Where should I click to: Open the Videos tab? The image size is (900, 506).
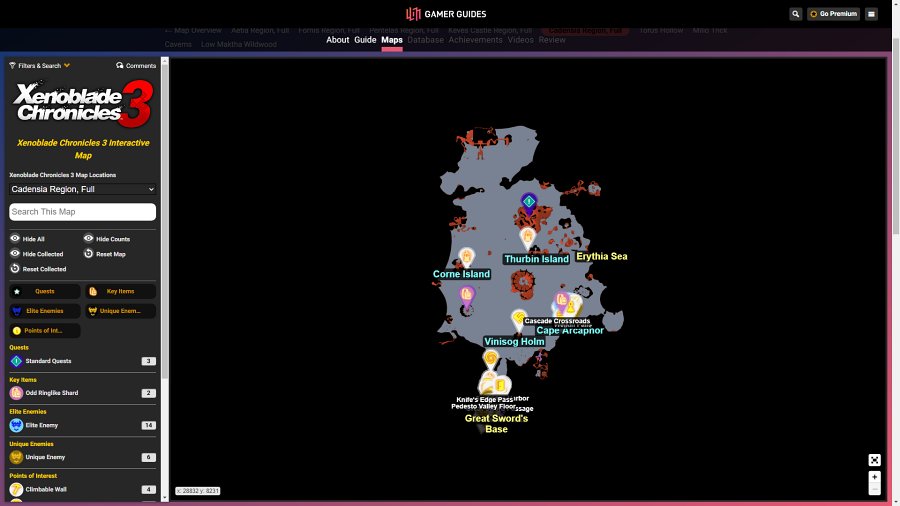(521, 40)
